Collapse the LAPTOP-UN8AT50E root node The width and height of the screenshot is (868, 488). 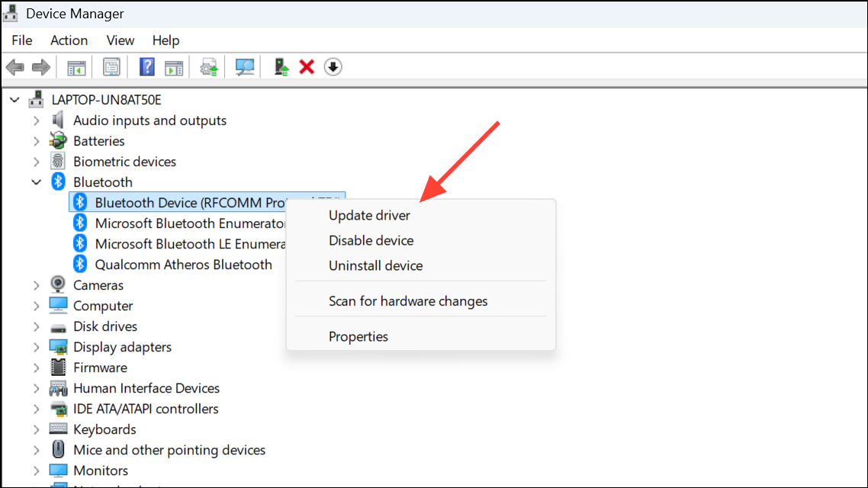point(15,100)
